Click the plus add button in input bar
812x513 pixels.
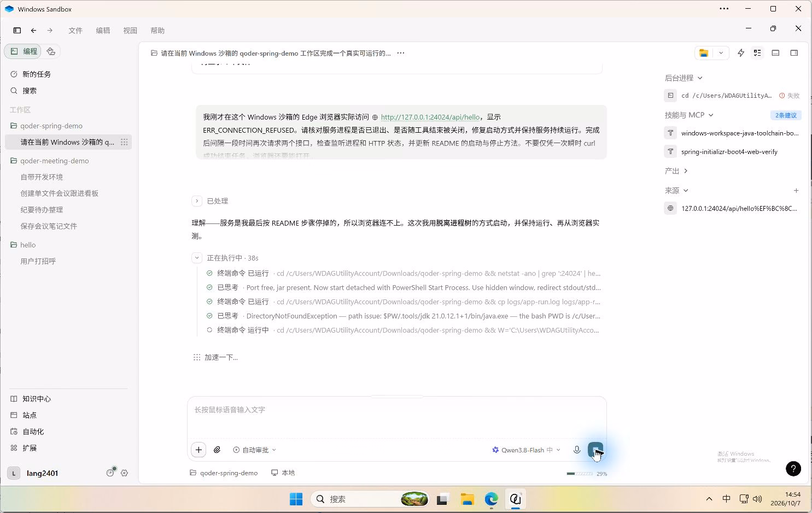point(198,450)
